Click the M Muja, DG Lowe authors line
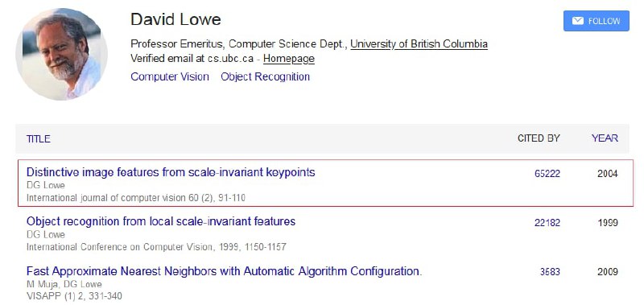This screenshot has height=305, width=644. coord(64,284)
